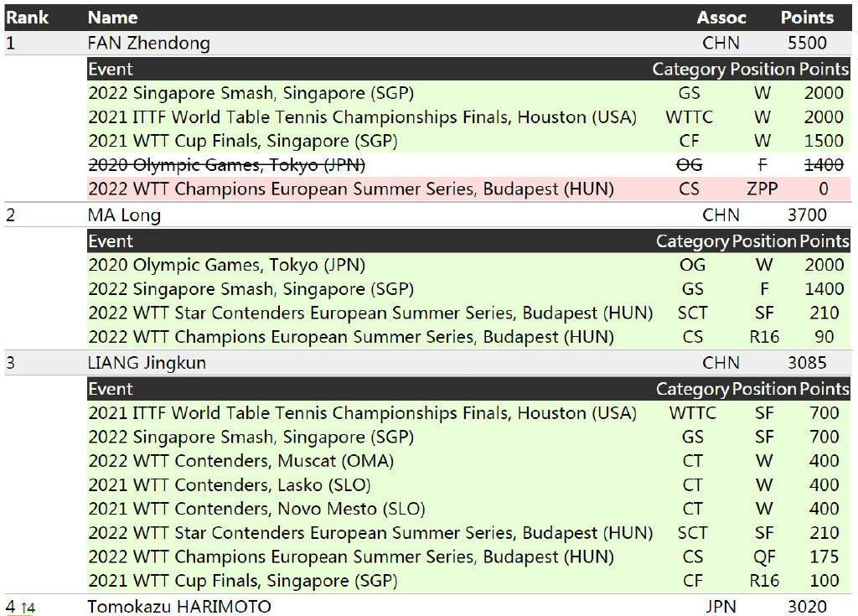Click the main Points column header
858x616 pixels.
click(807, 18)
